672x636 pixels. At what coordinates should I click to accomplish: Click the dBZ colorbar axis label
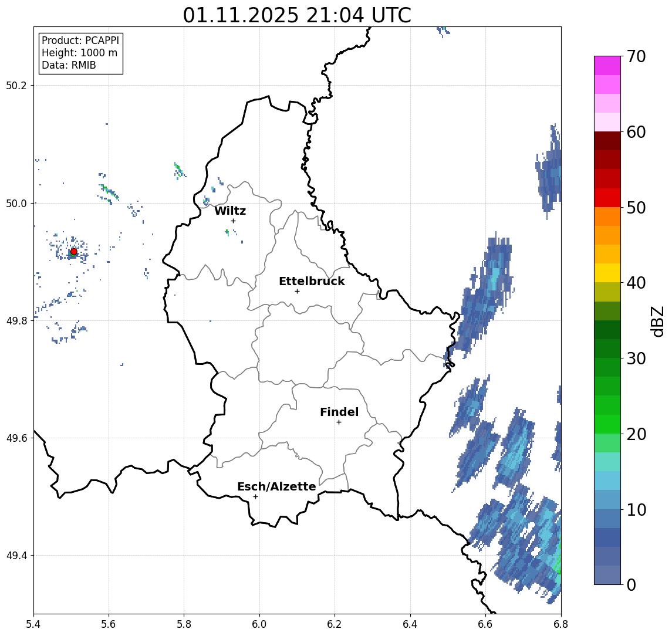point(657,322)
